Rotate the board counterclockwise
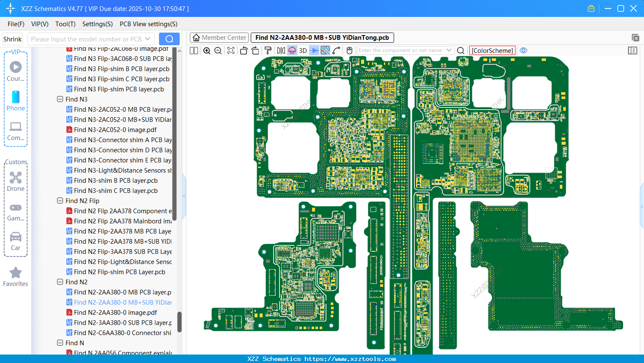 click(x=244, y=51)
